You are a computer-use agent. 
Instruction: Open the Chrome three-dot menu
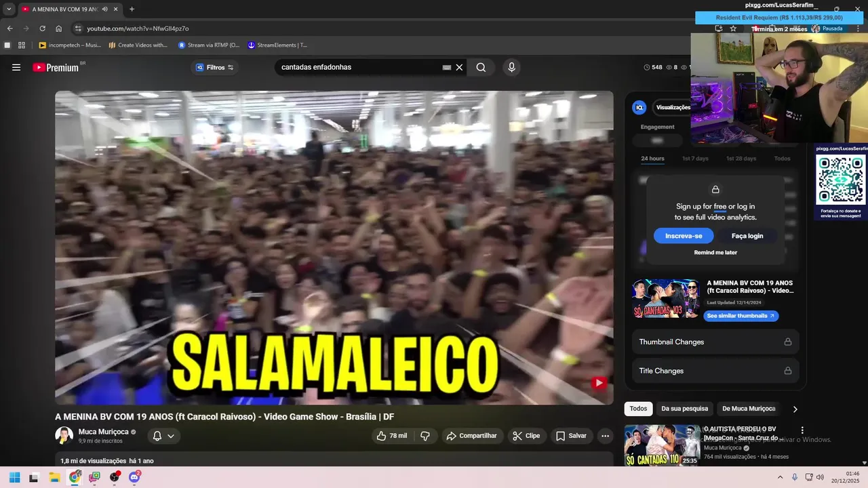pyautogui.click(x=859, y=28)
